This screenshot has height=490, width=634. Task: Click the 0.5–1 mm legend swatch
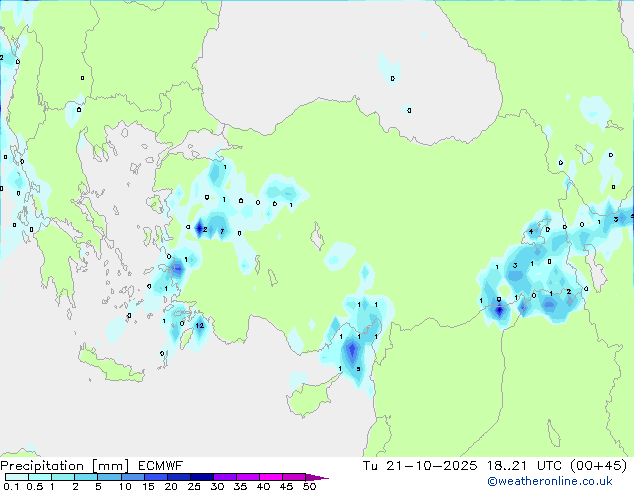[40, 477]
